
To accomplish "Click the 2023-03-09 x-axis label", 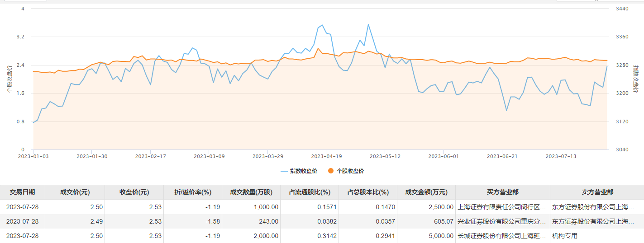I will pyautogui.click(x=209, y=156).
